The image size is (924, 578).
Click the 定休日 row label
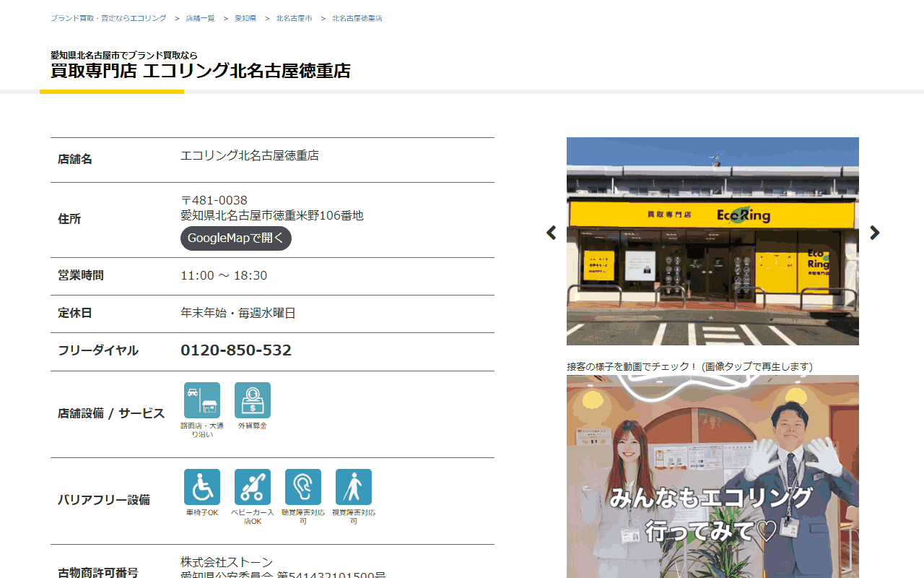[75, 313]
